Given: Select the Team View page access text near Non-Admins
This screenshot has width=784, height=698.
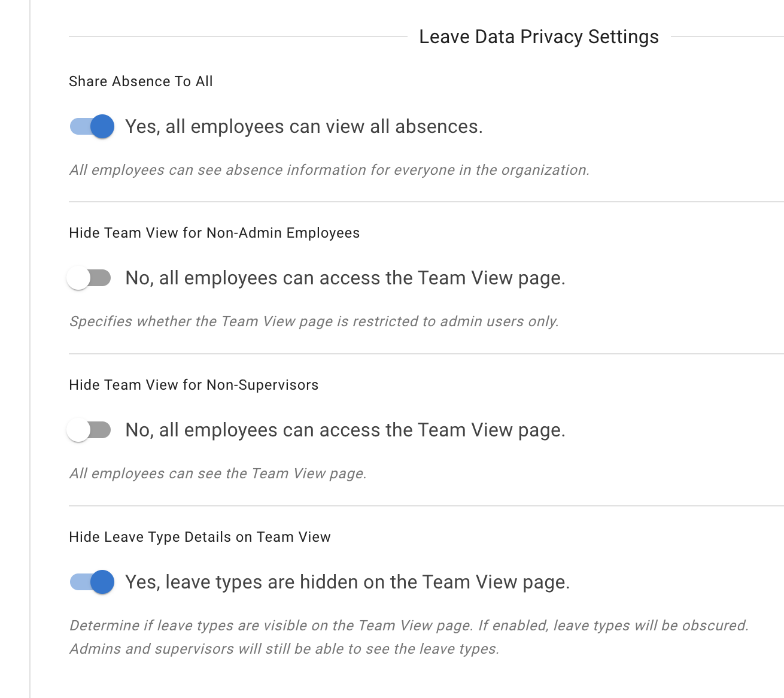Looking at the screenshot, I should point(345,278).
